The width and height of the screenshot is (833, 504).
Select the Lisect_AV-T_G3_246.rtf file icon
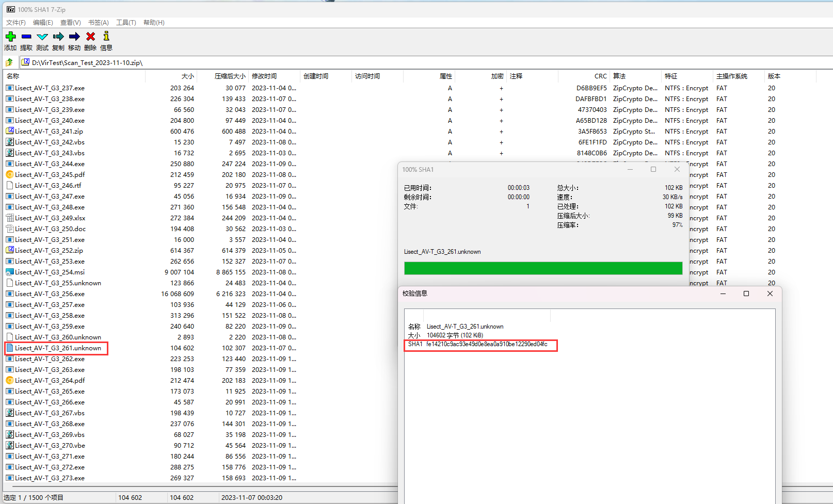(x=10, y=185)
